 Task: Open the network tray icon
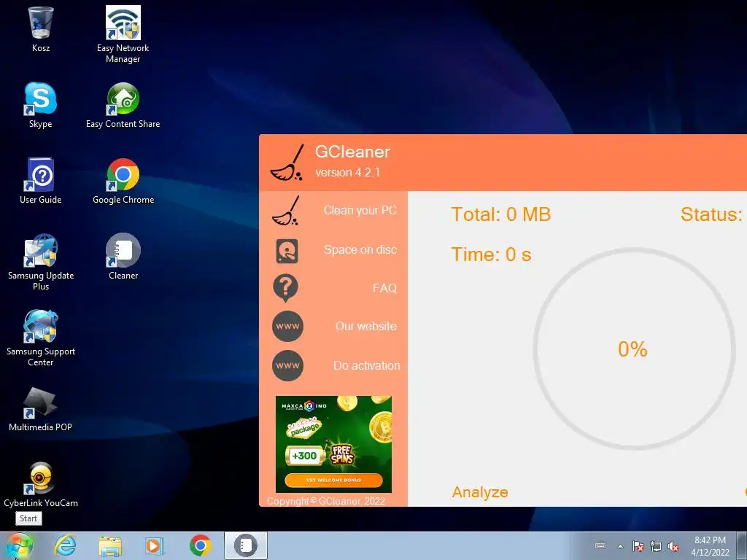[656, 546]
